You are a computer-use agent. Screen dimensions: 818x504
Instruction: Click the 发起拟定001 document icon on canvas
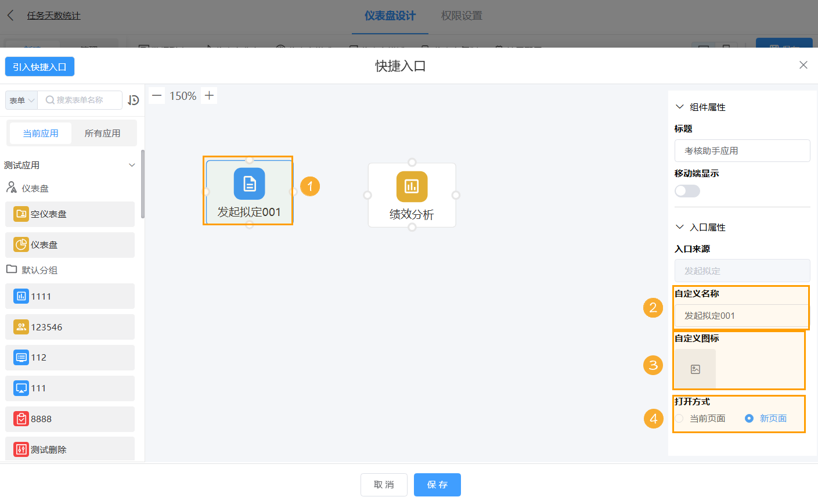tap(249, 183)
